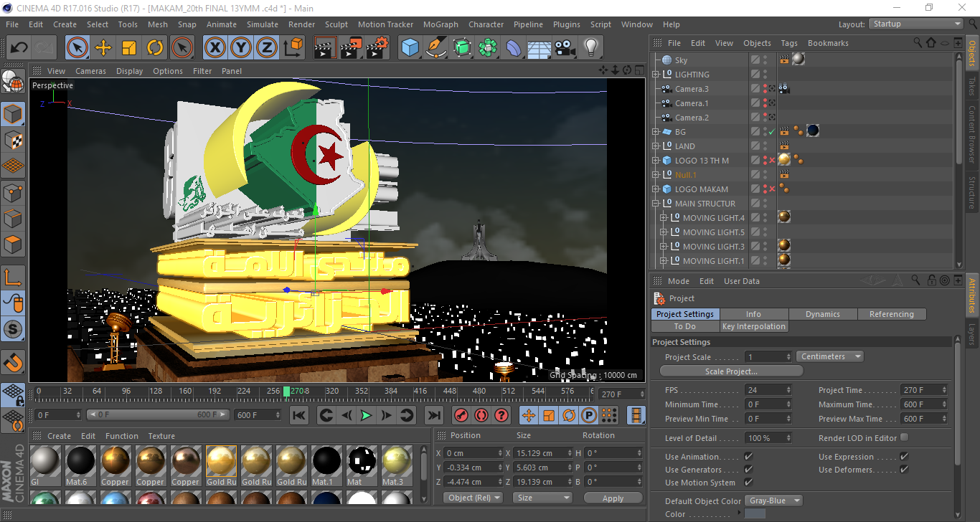Toggle X axis lock
Screen dimensions: 980x522
pos(215,48)
